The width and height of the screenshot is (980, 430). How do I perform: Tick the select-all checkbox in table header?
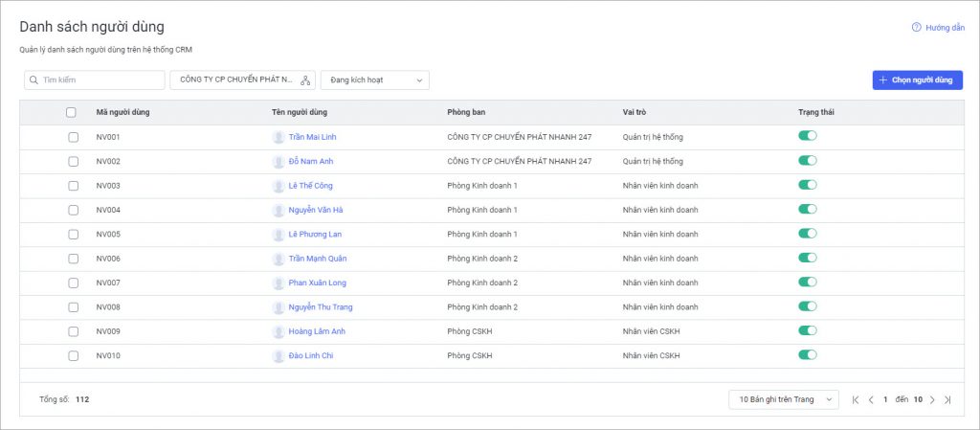71,112
